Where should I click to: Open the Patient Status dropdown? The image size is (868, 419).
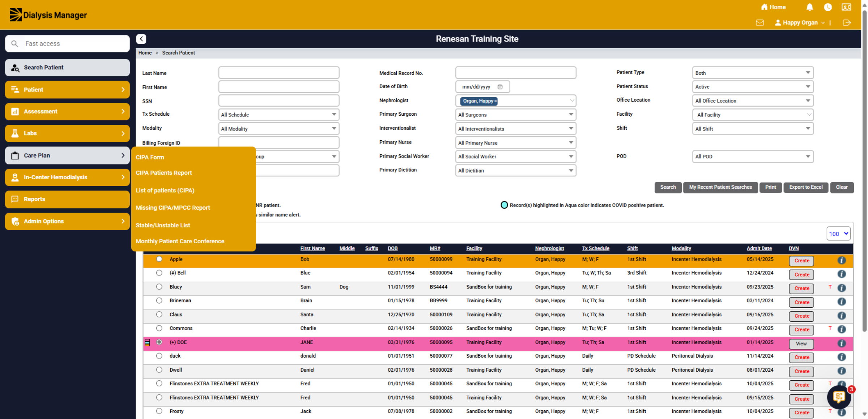(x=753, y=87)
